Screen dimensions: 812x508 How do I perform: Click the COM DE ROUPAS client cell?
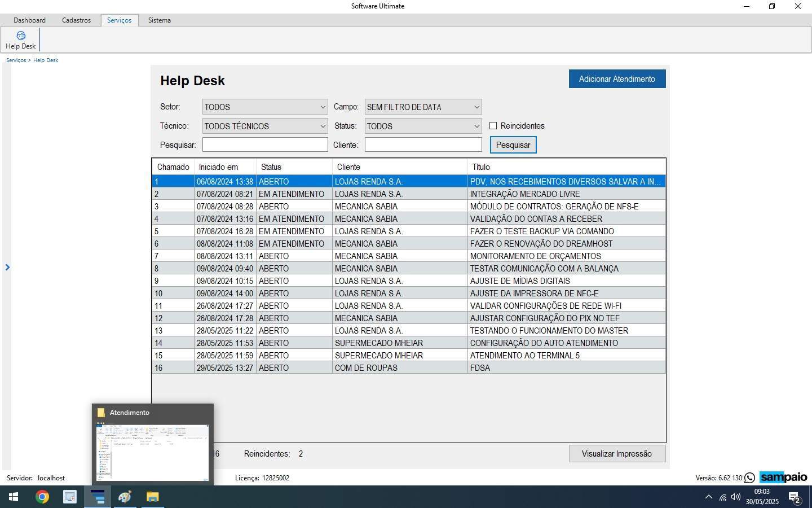pyautogui.click(x=400, y=368)
